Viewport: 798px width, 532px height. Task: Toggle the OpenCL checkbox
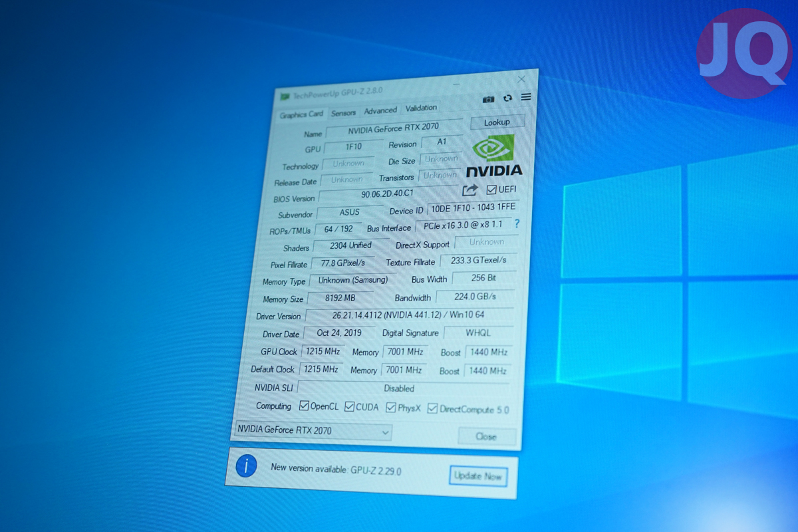tap(304, 406)
